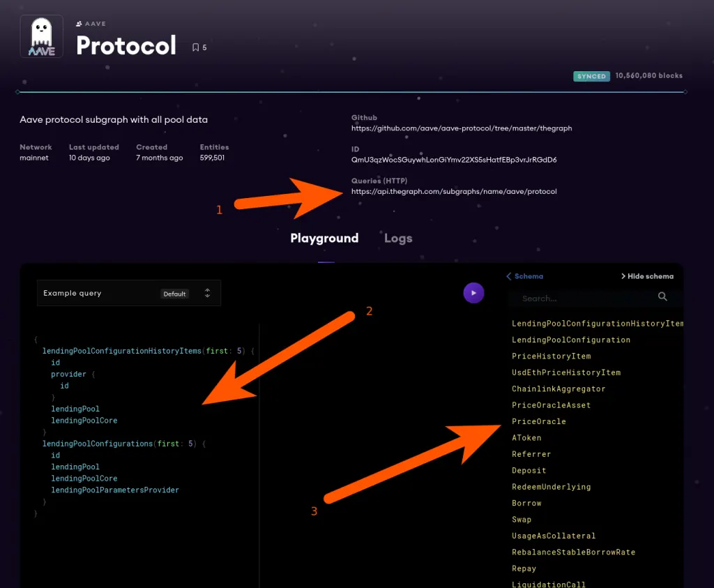Click the subgraph ID value
The height and width of the screenshot is (588, 714).
[x=453, y=160]
